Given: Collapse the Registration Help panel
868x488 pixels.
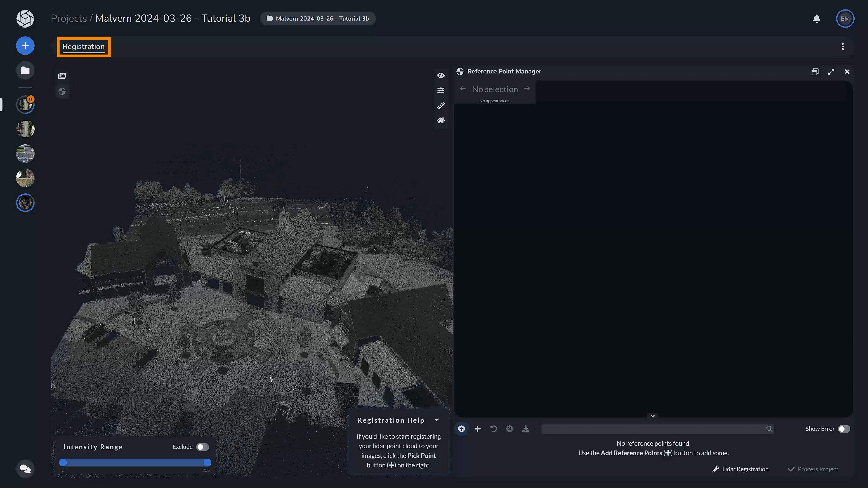Looking at the screenshot, I should point(437,420).
